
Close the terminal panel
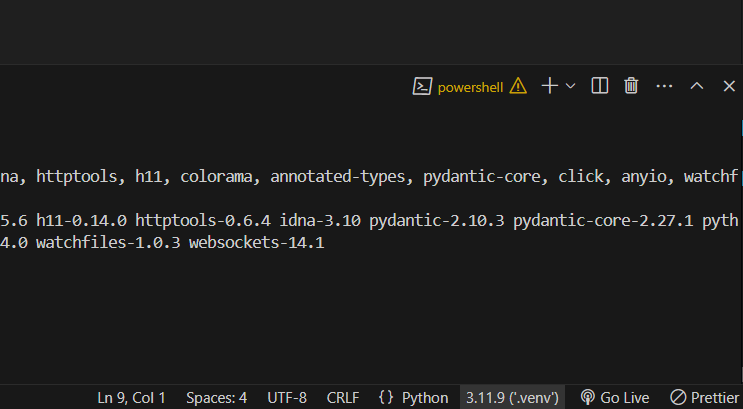(729, 86)
